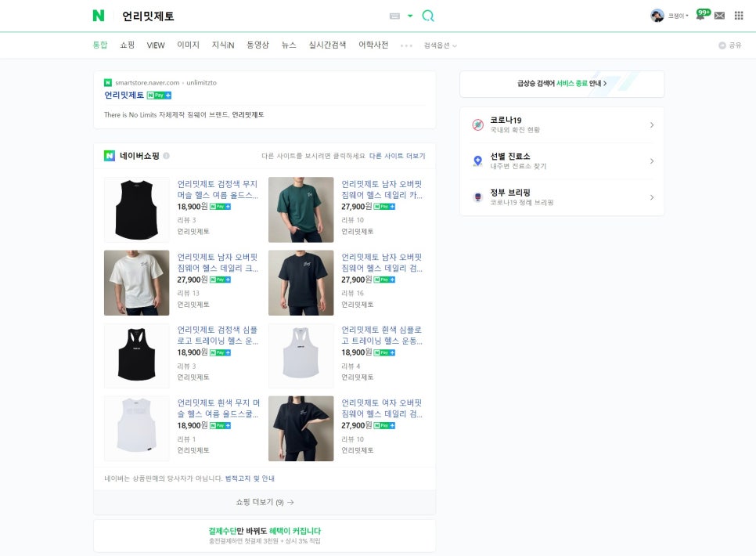Click 리뷰 13 on white oversized tee
Viewport: 756px width, 556px height.
click(x=188, y=293)
